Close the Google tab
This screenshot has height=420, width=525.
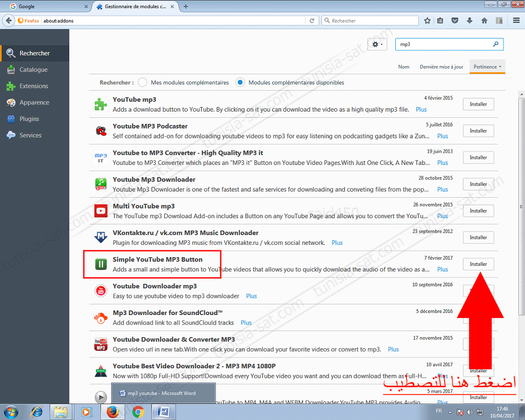click(86, 6)
